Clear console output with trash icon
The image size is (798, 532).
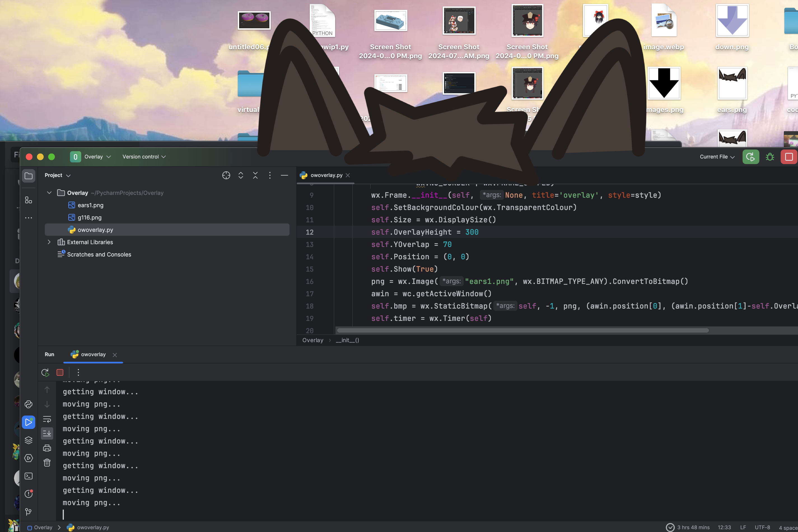pyautogui.click(x=47, y=463)
